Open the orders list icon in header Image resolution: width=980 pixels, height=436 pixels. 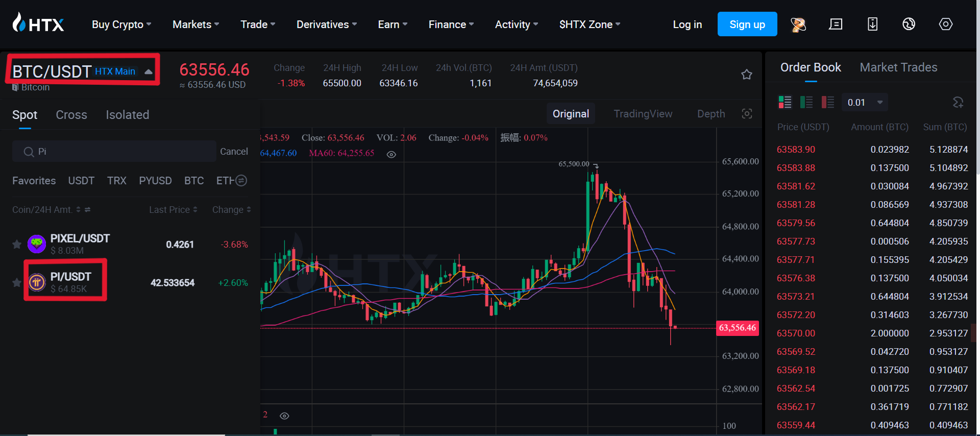(x=836, y=24)
